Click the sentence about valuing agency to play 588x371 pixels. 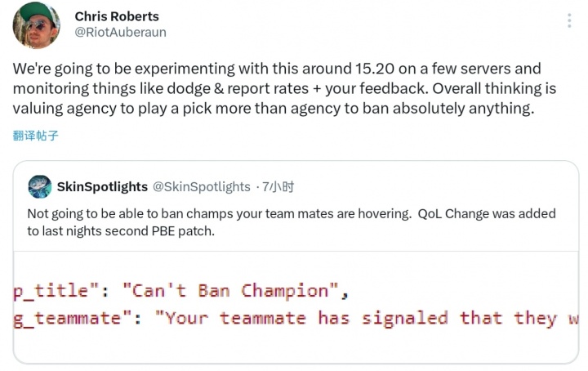[274, 109]
